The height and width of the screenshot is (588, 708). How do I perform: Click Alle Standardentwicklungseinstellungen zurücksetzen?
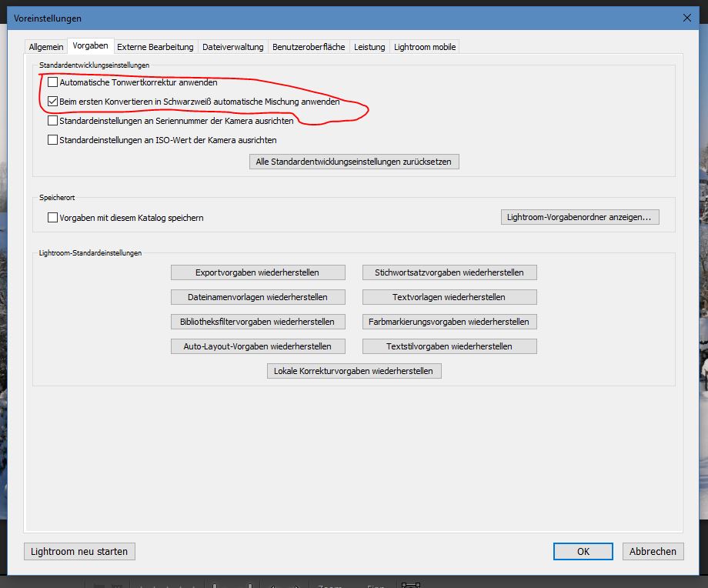pos(354,162)
